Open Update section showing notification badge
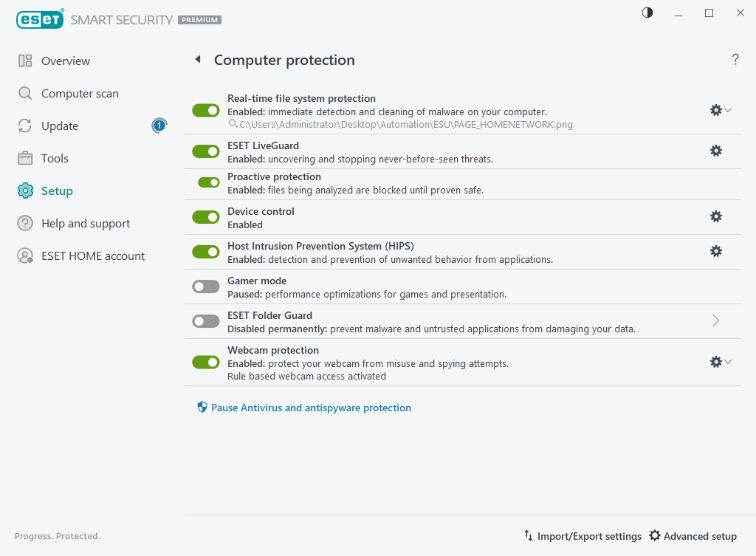756x556 pixels. [x=62, y=126]
